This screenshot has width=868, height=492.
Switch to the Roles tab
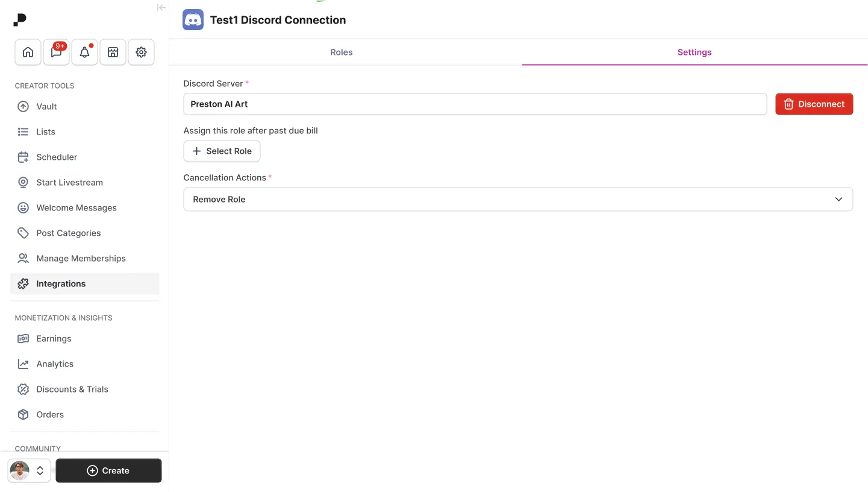341,52
